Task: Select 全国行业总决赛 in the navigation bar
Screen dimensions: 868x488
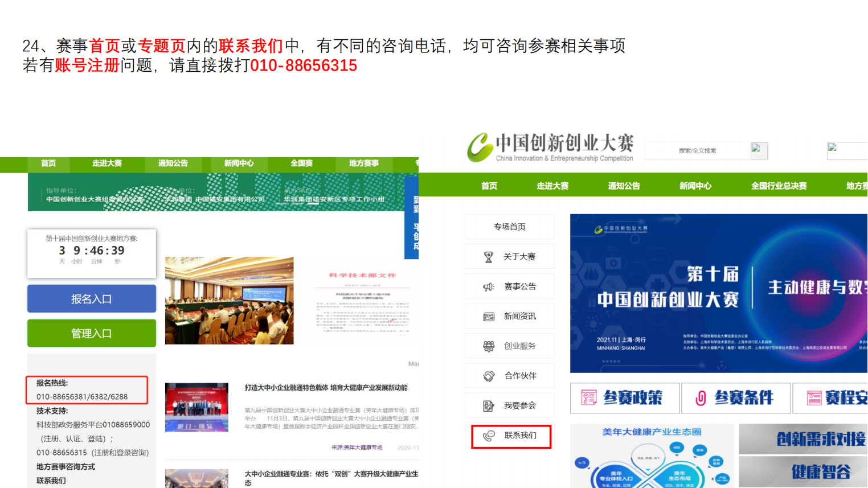Action: [779, 186]
